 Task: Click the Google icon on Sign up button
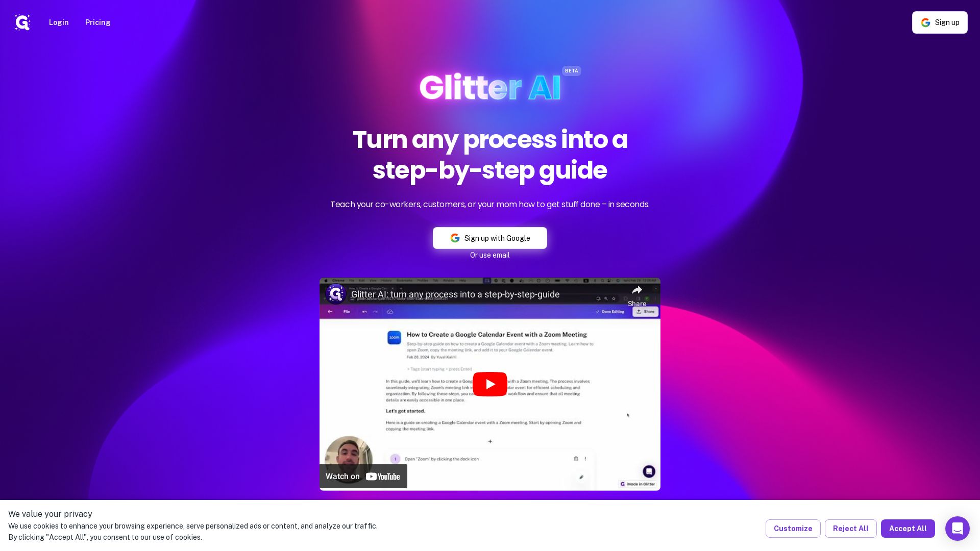click(925, 22)
